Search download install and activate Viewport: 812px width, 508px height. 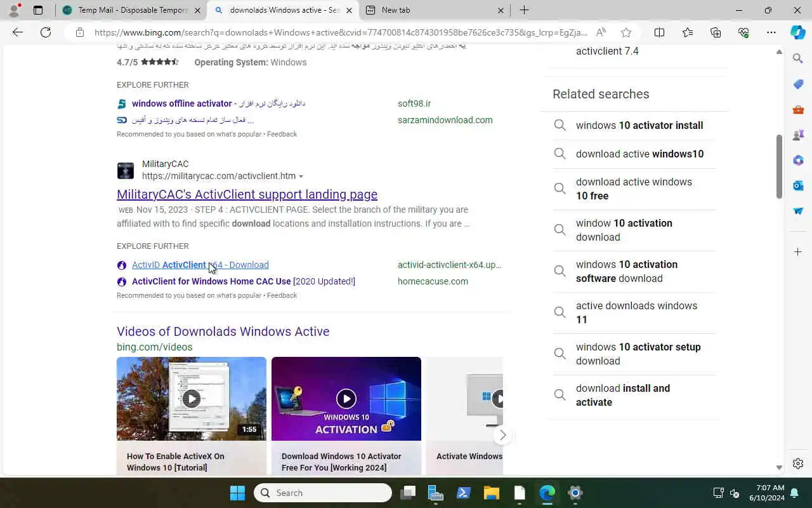(x=634, y=395)
